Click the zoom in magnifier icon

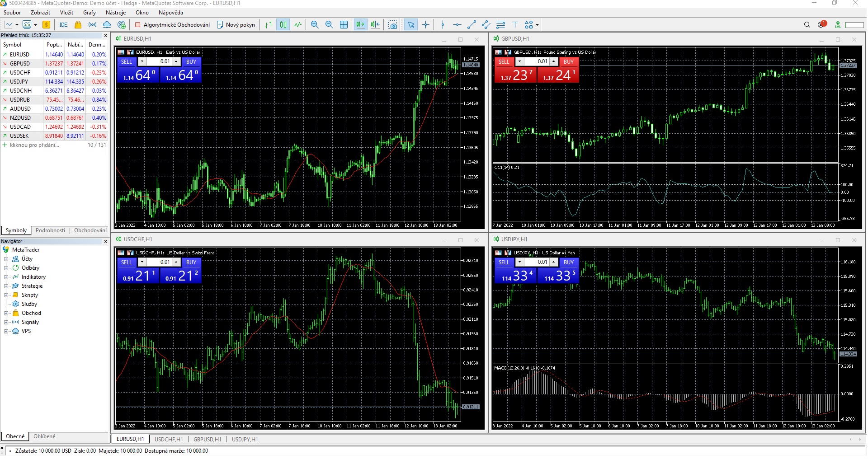(315, 25)
